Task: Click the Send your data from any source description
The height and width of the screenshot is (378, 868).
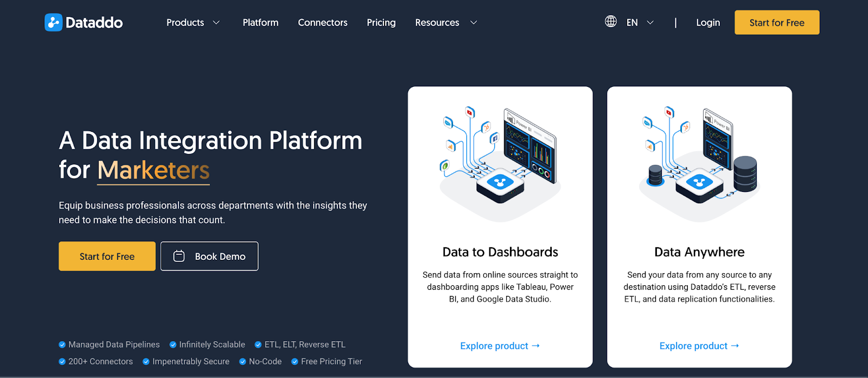Action: pyautogui.click(x=699, y=287)
